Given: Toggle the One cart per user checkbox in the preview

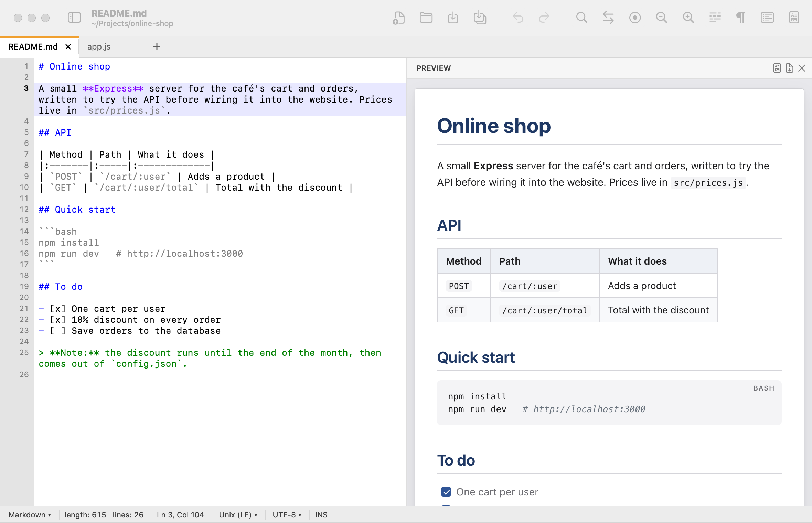Looking at the screenshot, I should (446, 492).
